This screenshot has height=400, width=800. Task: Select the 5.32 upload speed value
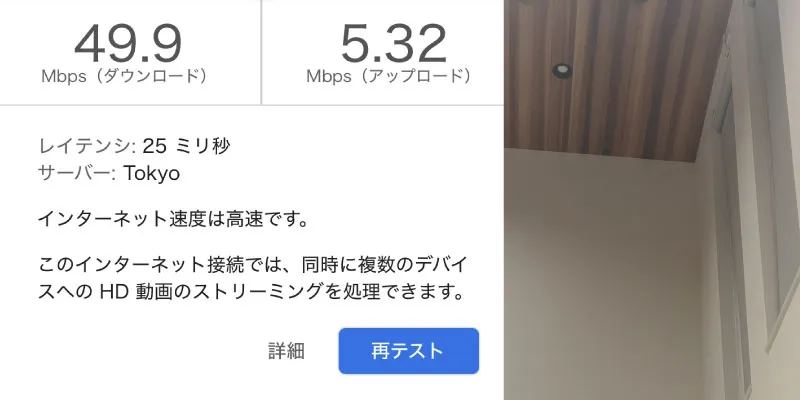(393, 44)
